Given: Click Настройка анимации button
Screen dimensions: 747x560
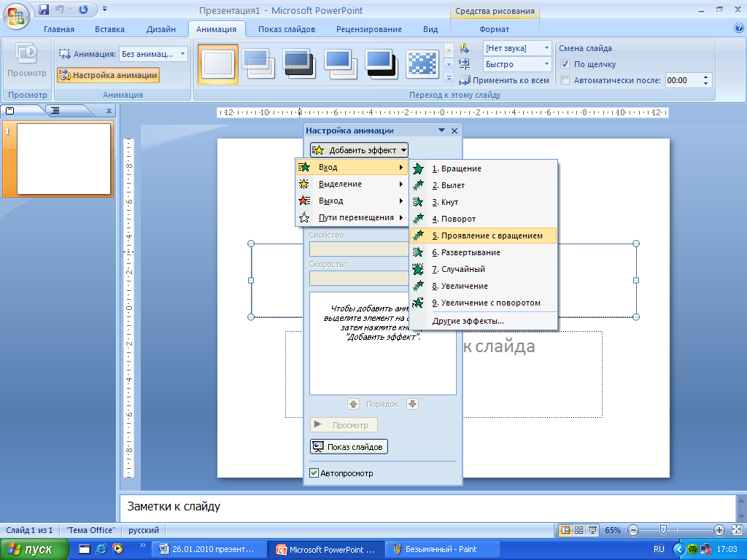Looking at the screenshot, I should tap(108, 75).
